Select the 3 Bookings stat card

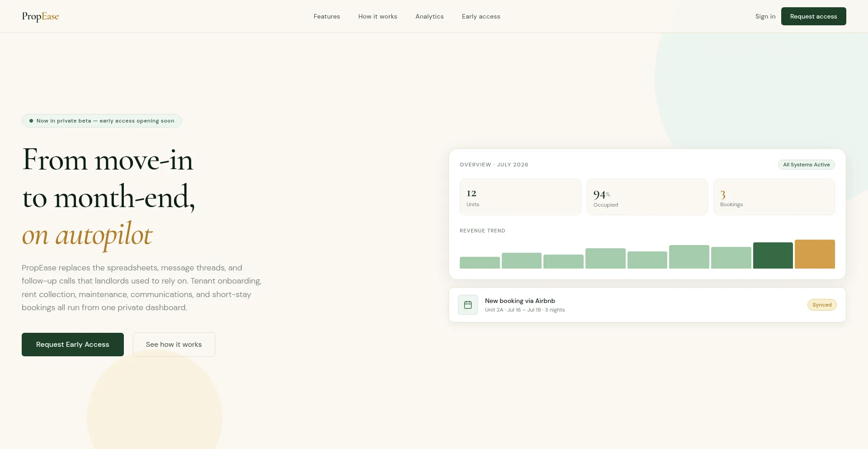click(x=774, y=197)
